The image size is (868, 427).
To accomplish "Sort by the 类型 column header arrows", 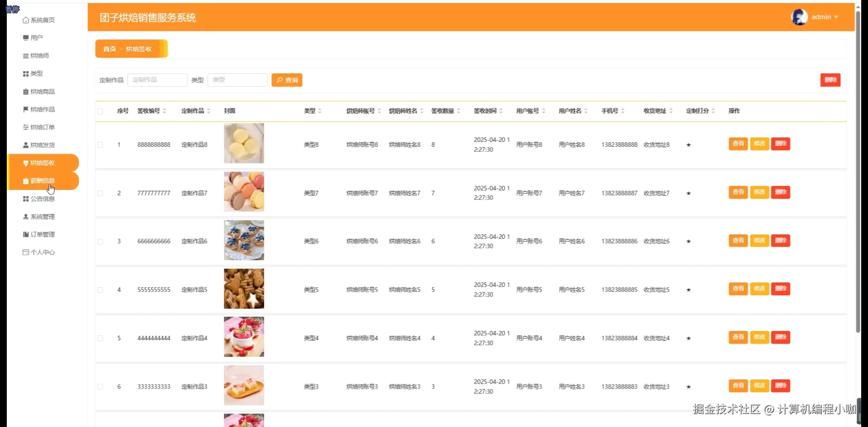I will (320, 111).
